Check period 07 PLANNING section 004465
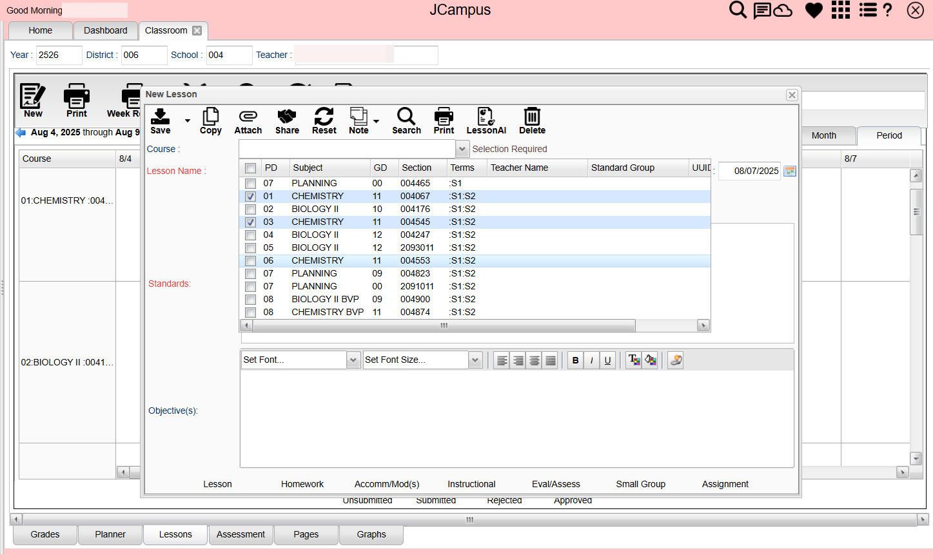Screen dimensions: 933x560 coord(250,184)
